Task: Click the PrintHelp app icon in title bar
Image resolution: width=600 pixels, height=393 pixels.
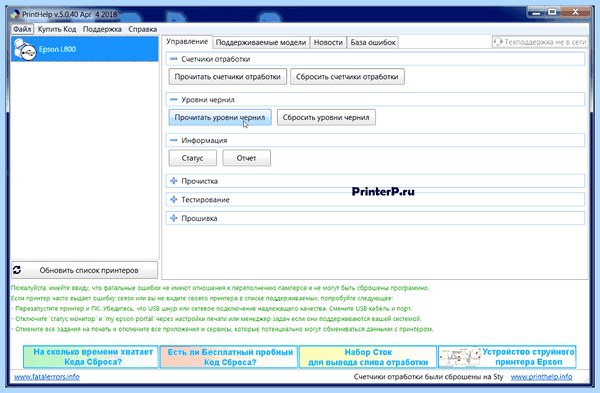Action: click(15, 15)
